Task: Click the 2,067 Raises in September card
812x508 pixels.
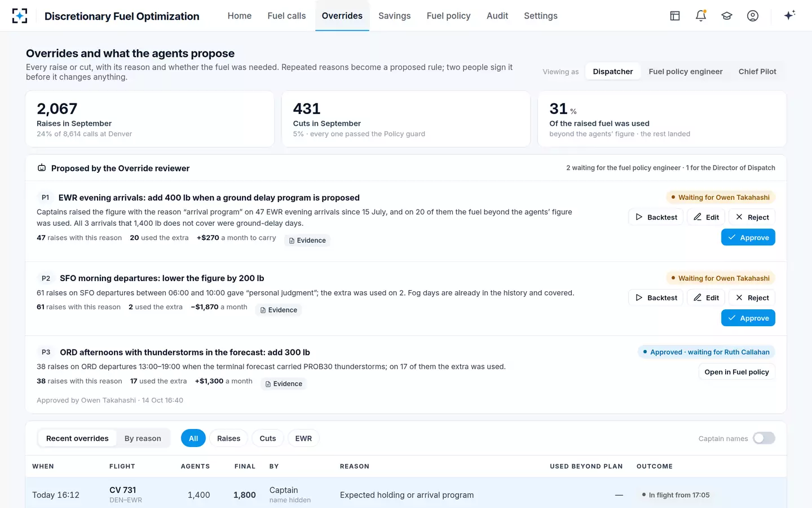Action: (150, 119)
